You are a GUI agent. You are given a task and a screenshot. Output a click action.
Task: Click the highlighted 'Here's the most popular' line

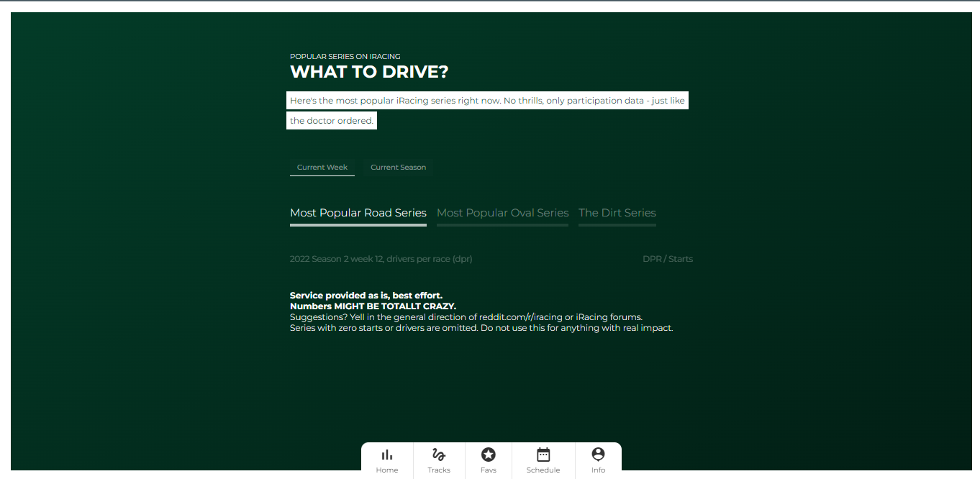pos(487,101)
